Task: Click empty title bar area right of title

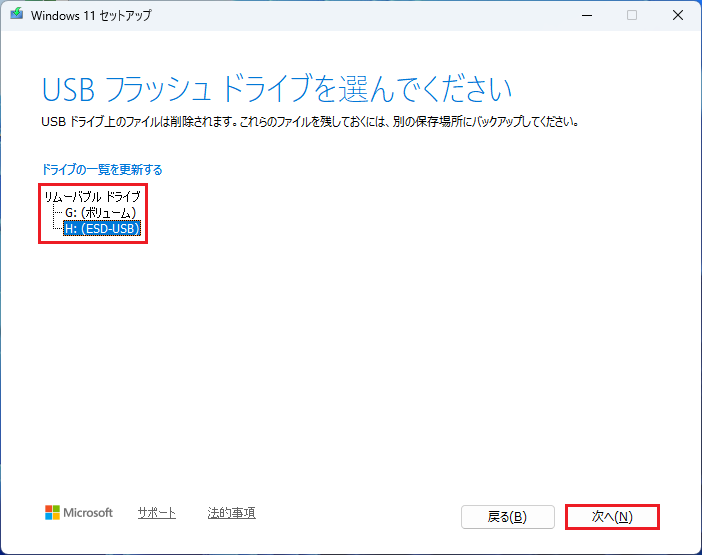Action: 350,15
